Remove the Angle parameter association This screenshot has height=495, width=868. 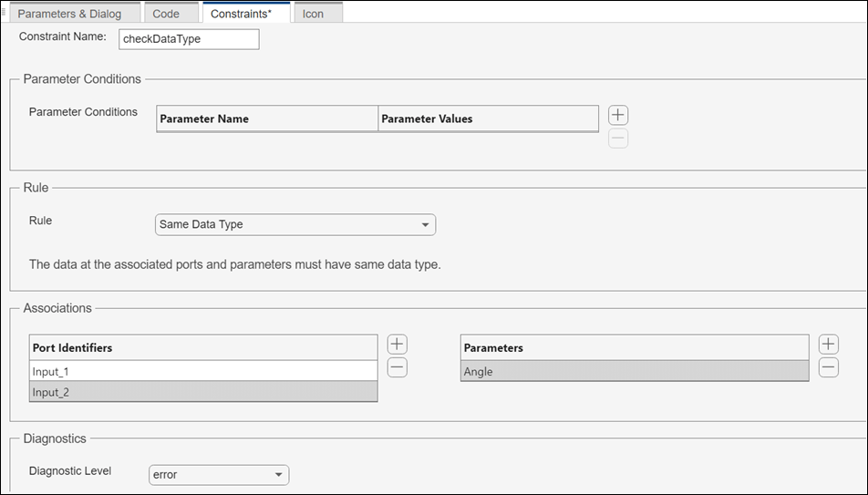[x=828, y=367]
